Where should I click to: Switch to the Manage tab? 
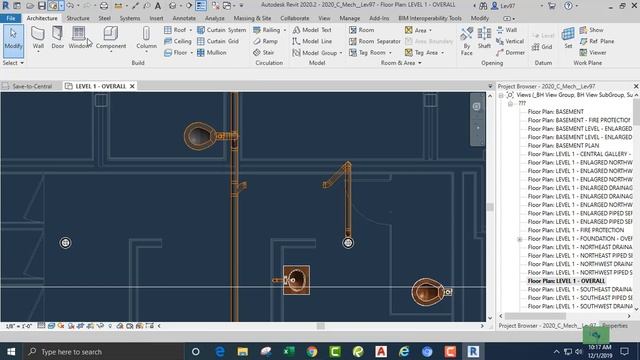click(349, 18)
